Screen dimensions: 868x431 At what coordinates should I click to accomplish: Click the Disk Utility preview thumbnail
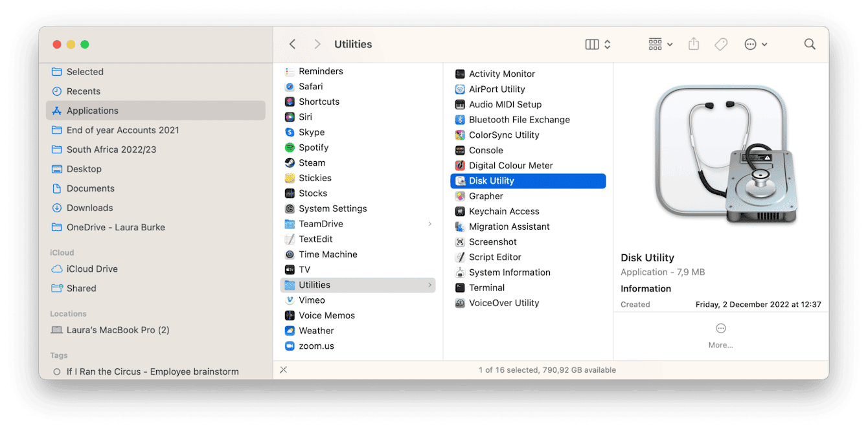click(x=721, y=153)
